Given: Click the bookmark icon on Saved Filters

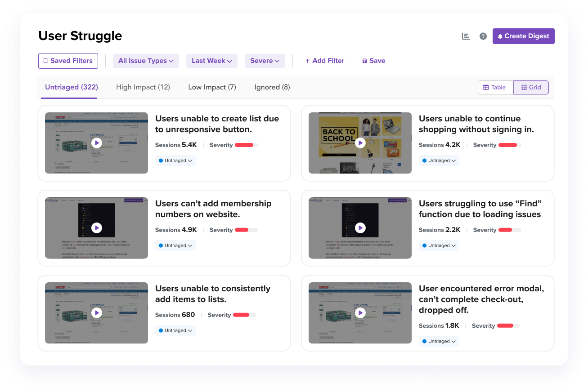Looking at the screenshot, I should click(45, 61).
